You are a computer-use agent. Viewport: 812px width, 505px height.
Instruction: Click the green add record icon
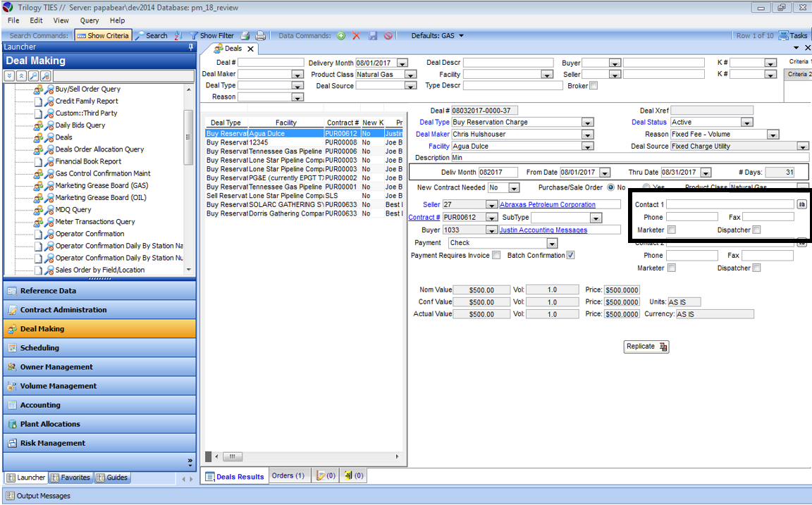[341, 35]
